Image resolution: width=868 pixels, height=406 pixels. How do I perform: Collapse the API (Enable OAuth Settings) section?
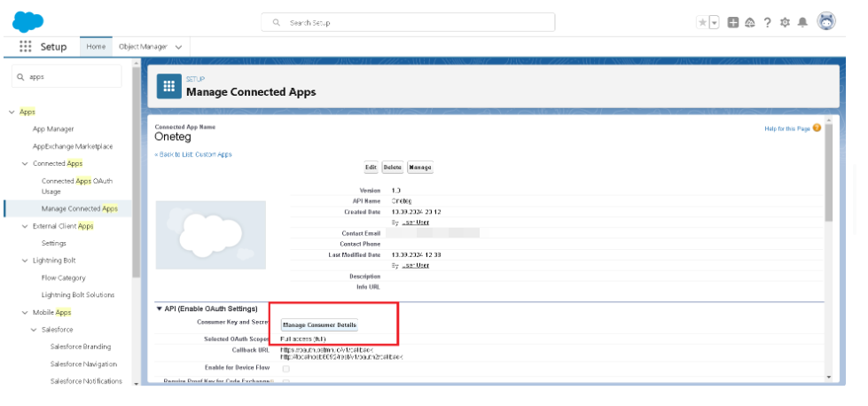[160, 308]
